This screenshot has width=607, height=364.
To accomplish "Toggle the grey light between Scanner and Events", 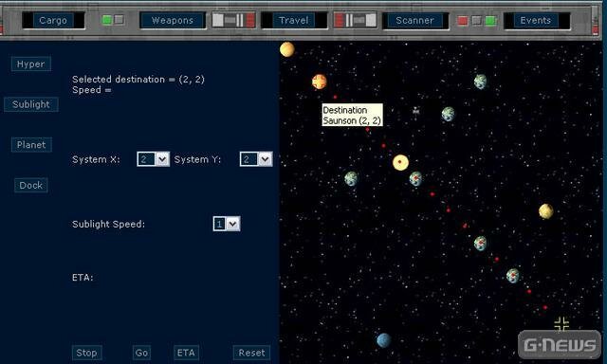I will [476, 21].
